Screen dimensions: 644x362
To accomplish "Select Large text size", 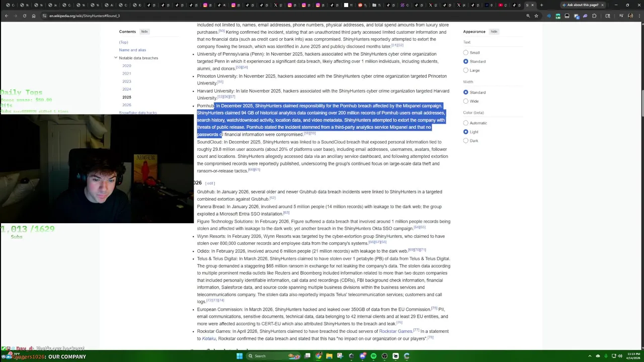I will 466,70.
